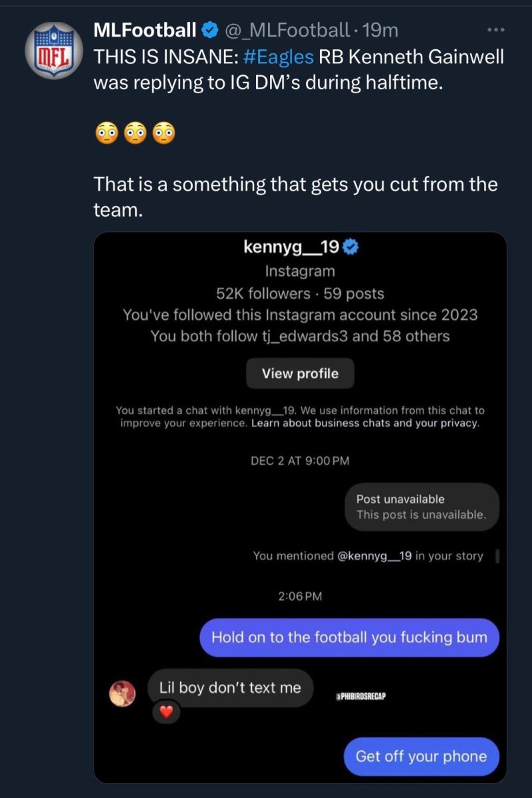Open the tweet's more options menu
The height and width of the screenshot is (798, 532).
[x=496, y=30]
